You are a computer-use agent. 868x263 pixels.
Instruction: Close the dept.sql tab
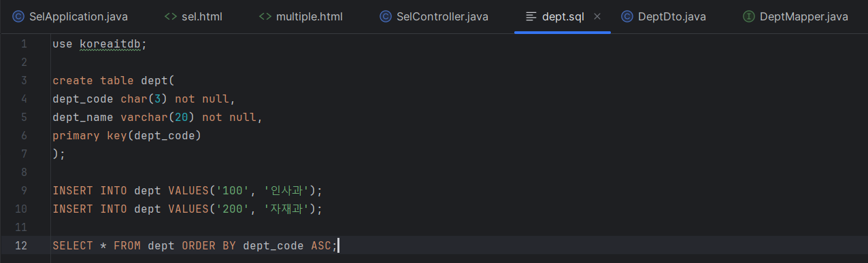[597, 16]
